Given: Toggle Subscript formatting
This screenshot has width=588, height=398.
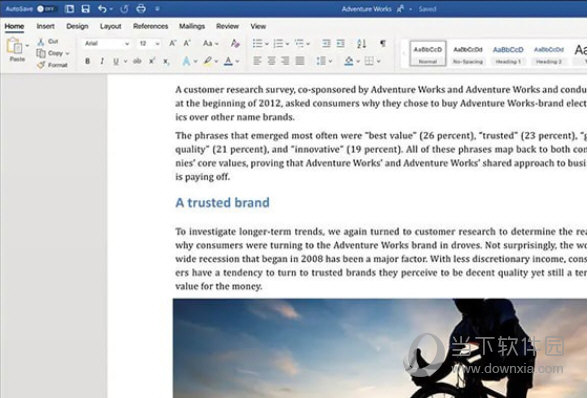Looking at the screenshot, I should pyautogui.click(x=166, y=61).
